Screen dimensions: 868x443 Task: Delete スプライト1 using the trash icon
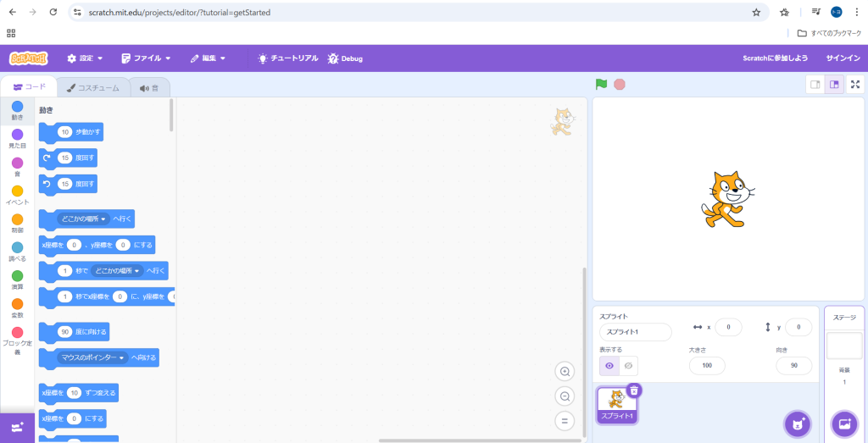pos(634,390)
